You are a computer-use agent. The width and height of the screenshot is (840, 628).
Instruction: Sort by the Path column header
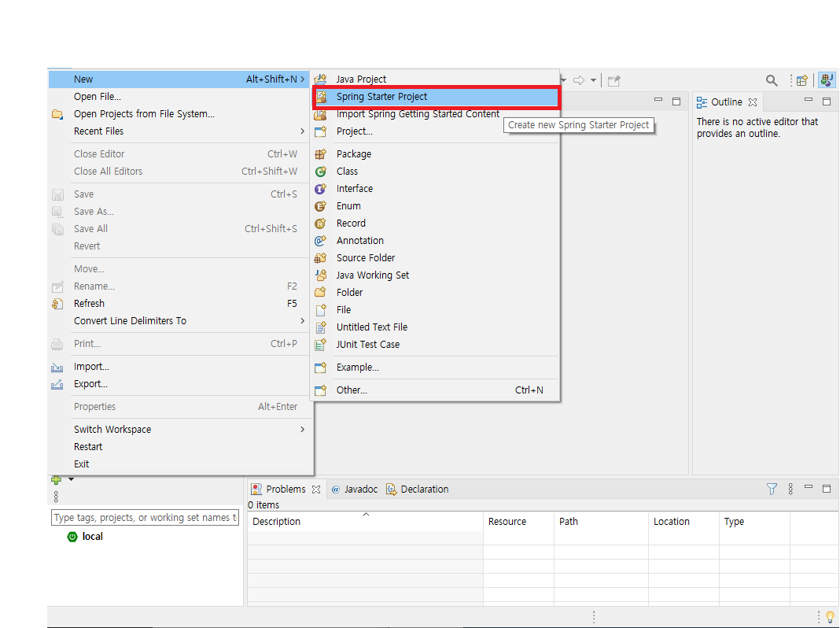coord(601,522)
